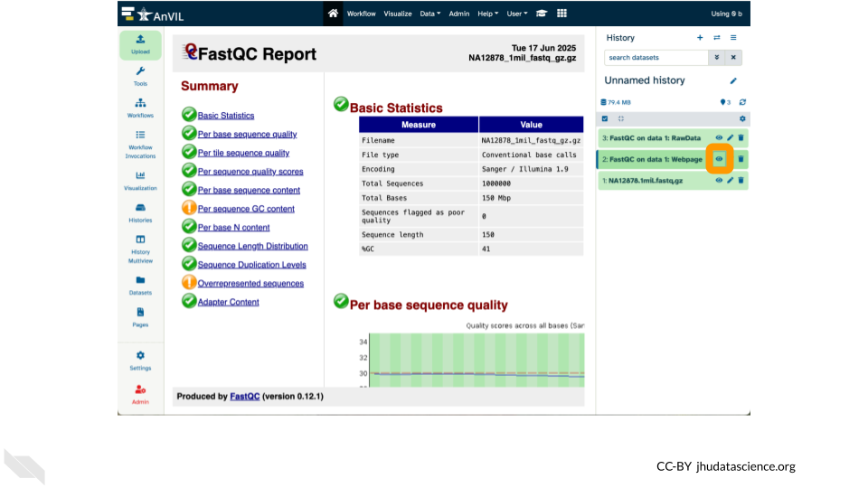The width and height of the screenshot is (868, 488).
Task: Open the Workflow menu item
Action: point(361,14)
